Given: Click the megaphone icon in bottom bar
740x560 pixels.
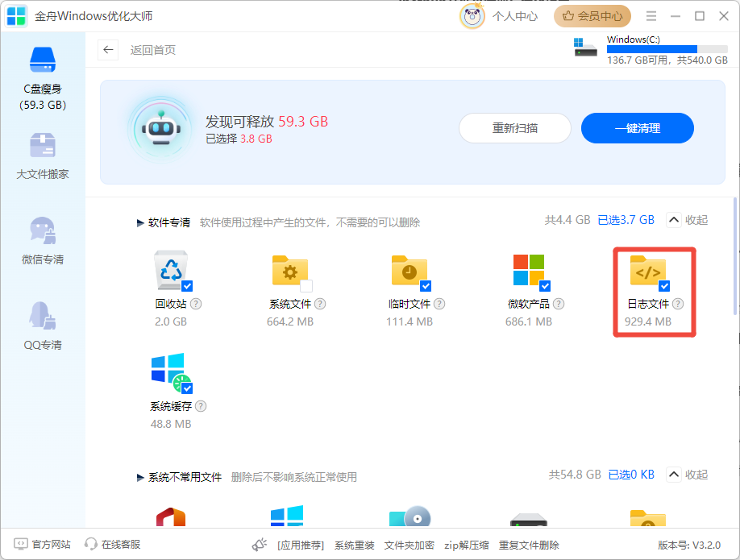Looking at the screenshot, I should [259, 545].
